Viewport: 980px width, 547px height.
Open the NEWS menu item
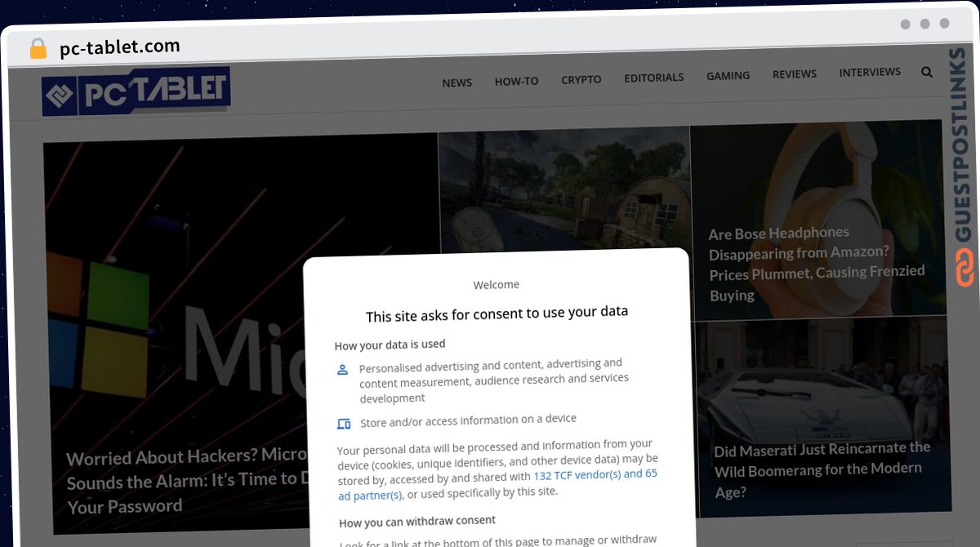click(457, 82)
